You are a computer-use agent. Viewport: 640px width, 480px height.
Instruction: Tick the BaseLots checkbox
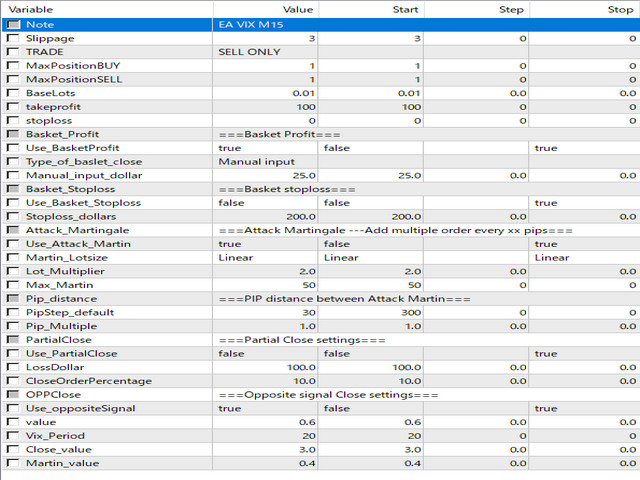tap(13, 93)
